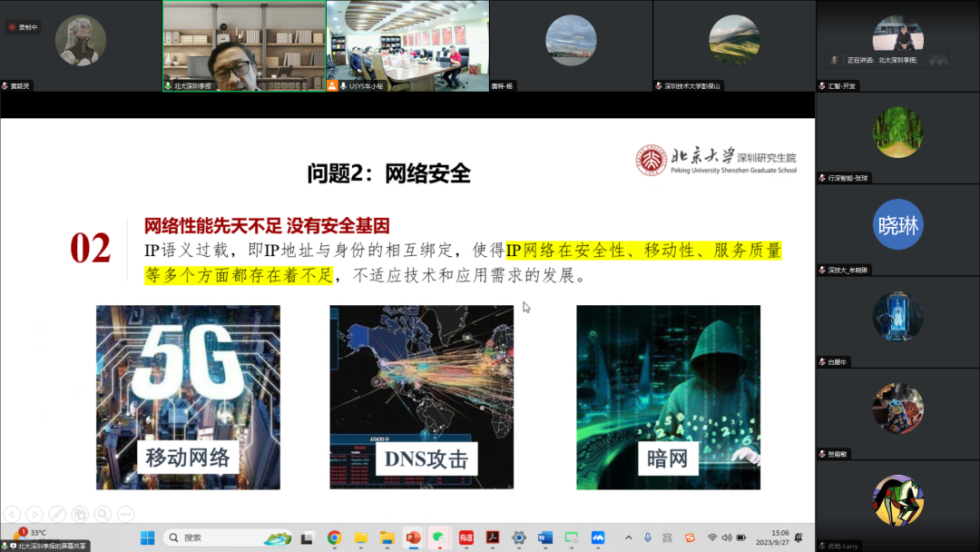Activate the slideshow zoom magnifier icon
Viewport: 980px width, 552px height.
pos(103,514)
